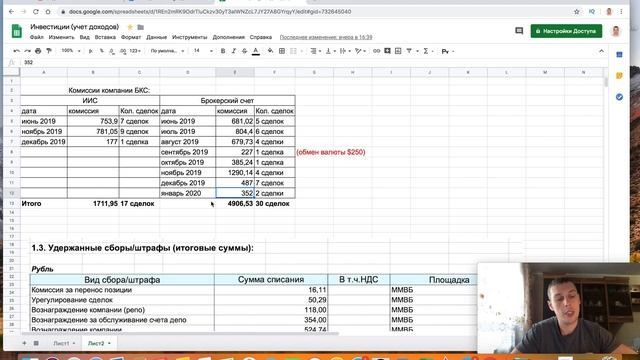Redo the last undone action
The width and height of the screenshot is (640, 360).
click(27, 51)
